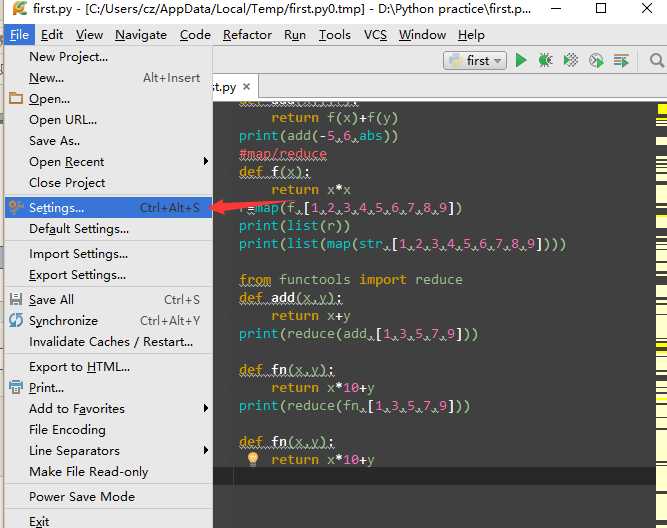Open the Help menu
Screen dimensions: 667x528
(x=471, y=35)
